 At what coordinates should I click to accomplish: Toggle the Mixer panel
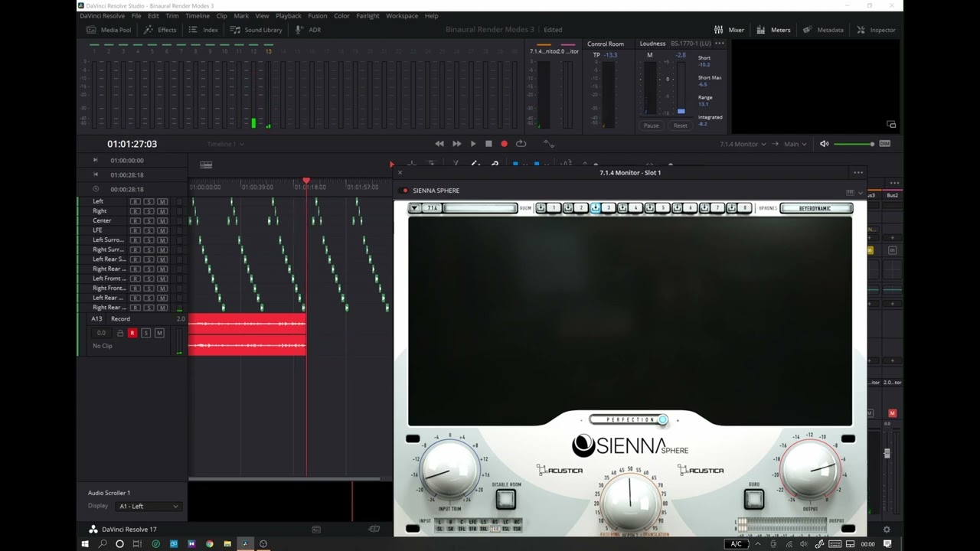pyautogui.click(x=729, y=30)
